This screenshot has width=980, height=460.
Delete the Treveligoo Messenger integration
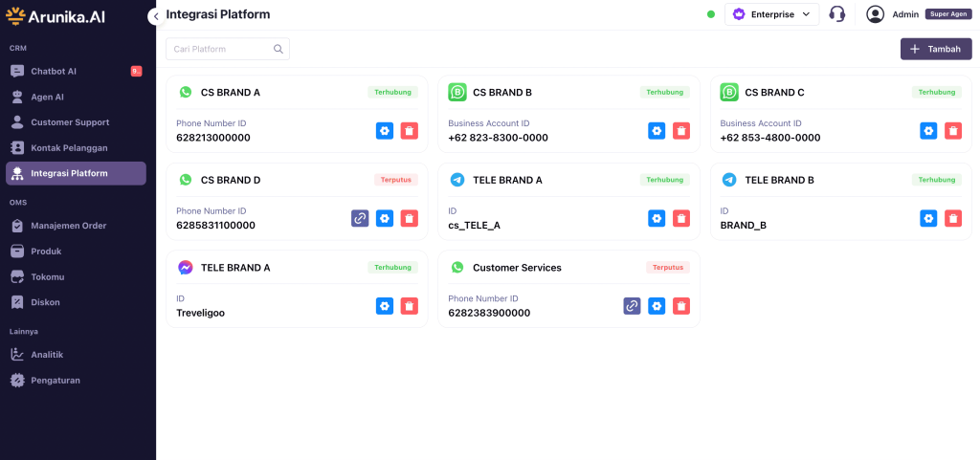point(410,306)
